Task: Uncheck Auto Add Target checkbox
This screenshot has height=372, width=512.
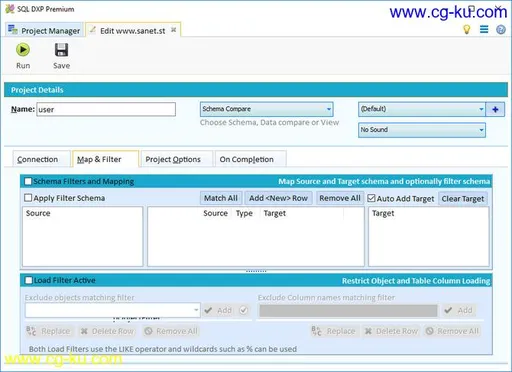Action: click(371, 198)
